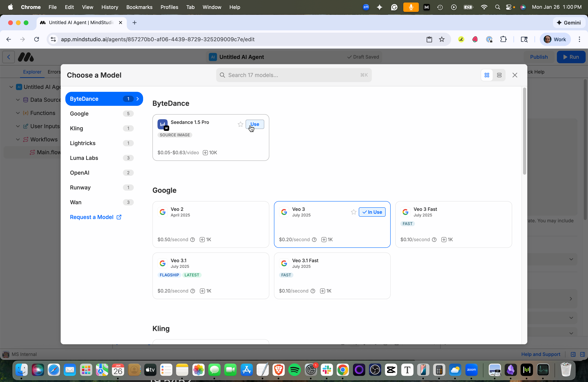Select the grid view icon in the model picker
Viewport: 588px width, 382px height.
(486, 75)
